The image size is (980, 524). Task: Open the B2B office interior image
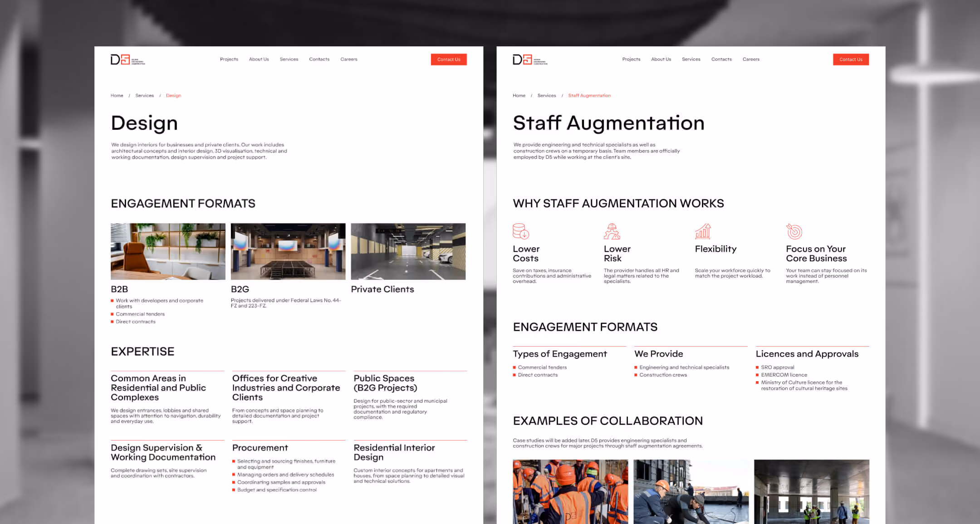[x=168, y=251]
